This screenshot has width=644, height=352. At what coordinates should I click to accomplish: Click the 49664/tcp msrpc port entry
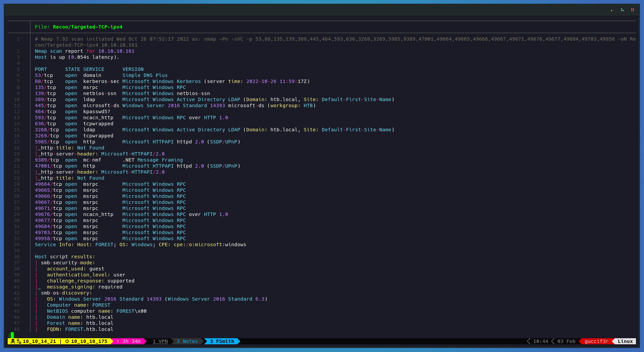[x=48, y=184]
